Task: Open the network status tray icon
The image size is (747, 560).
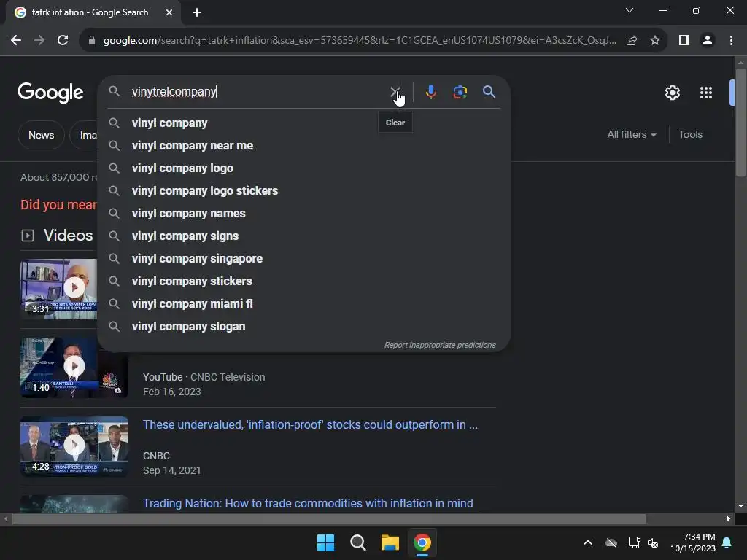Action: pos(634,542)
